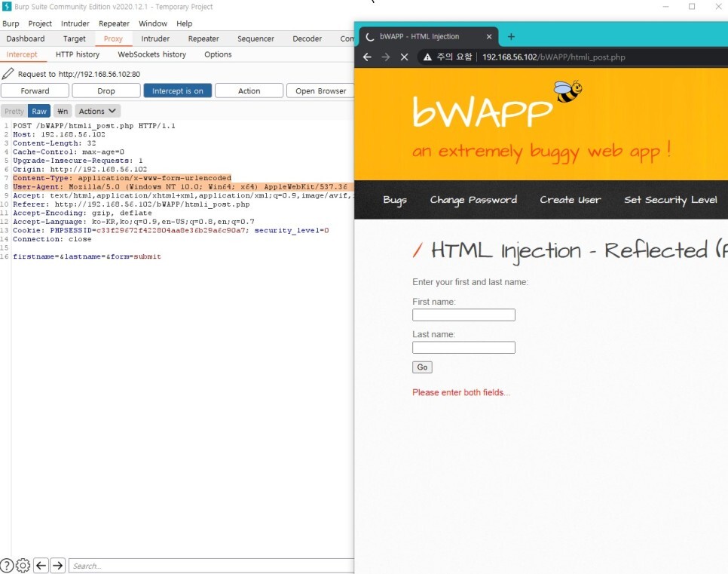
Task: Click the firstname=&lastname=&form=submit body line
Action: (x=87, y=256)
